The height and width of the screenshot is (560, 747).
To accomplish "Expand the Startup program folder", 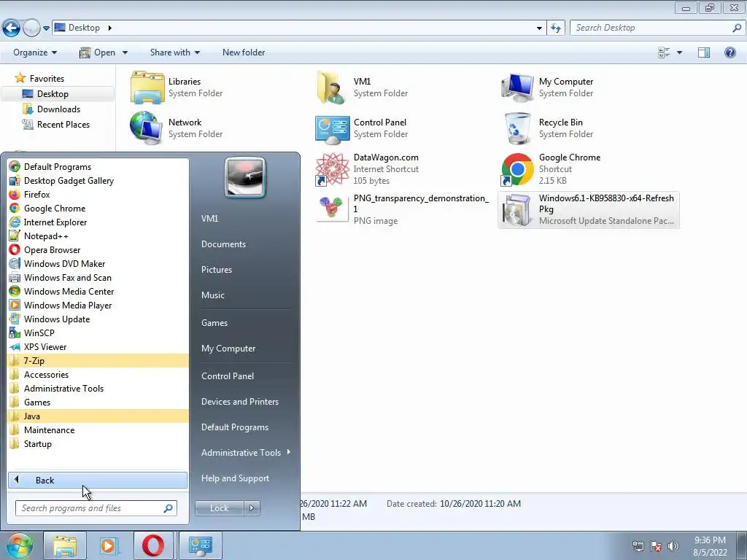I will coord(98,444).
